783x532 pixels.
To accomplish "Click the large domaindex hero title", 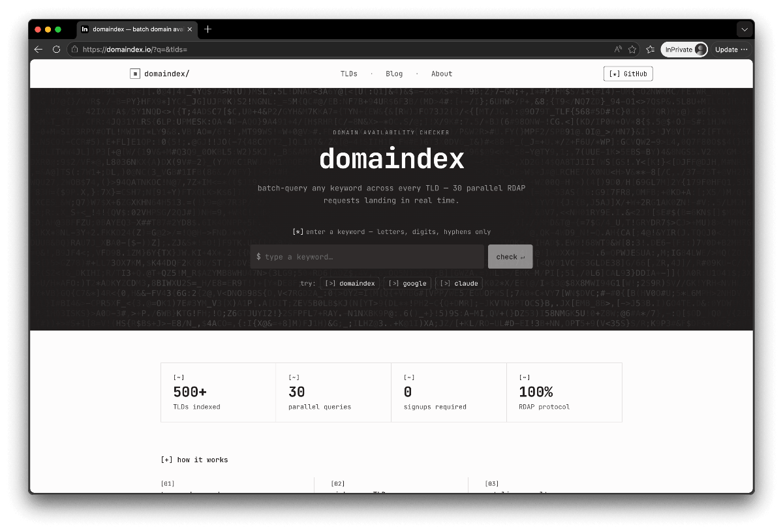I will [391, 159].
